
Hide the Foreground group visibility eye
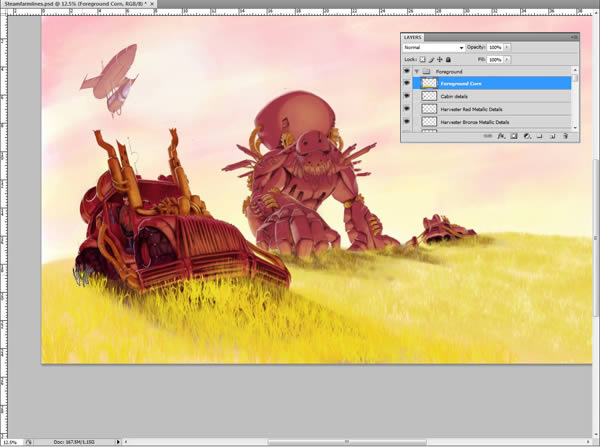point(406,71)
